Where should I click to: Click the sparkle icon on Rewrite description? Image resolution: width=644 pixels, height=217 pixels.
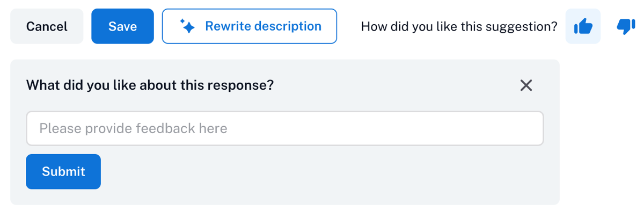(x=187, y=26)
